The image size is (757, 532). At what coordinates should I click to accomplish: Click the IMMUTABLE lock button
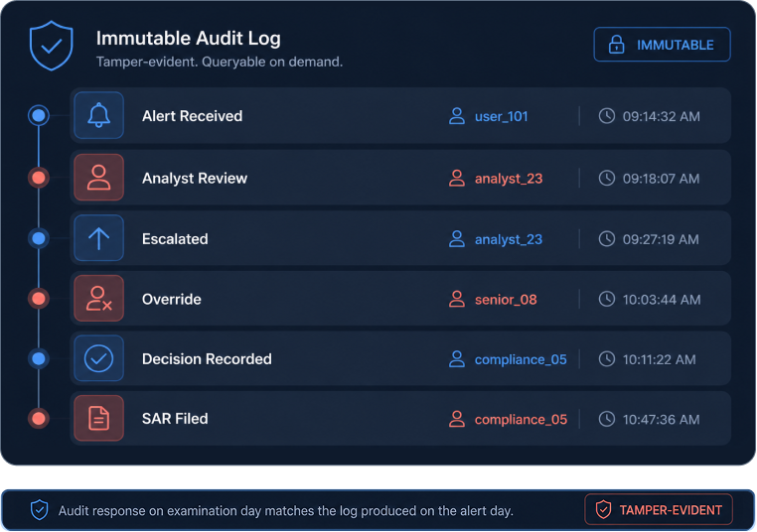click(x=662, y=45)
